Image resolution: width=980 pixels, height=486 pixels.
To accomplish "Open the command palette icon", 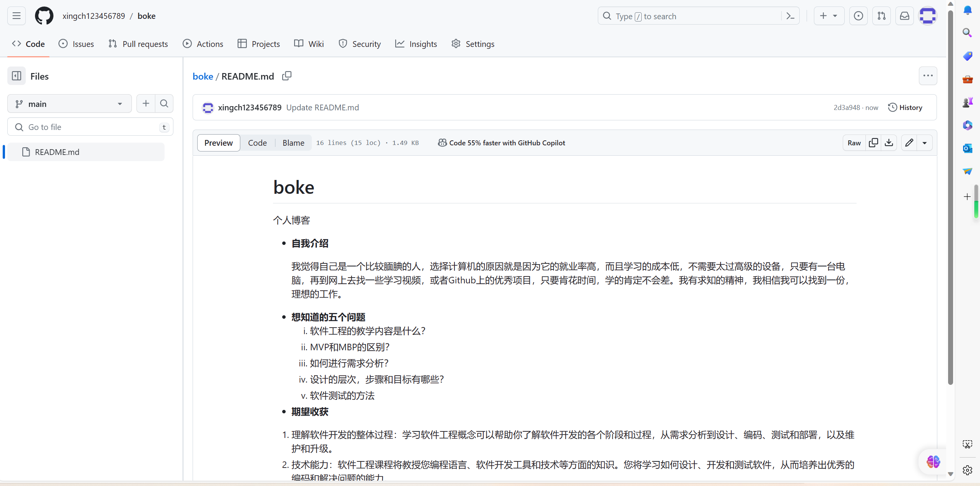I will click(790, 16).
